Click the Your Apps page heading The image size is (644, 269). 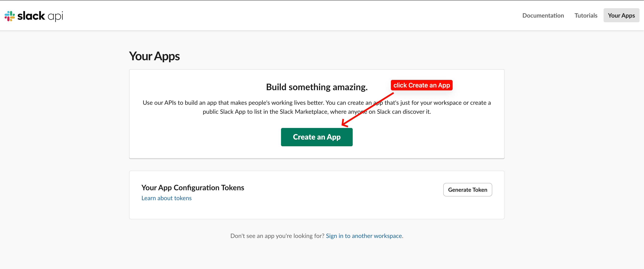coord(154,56)
